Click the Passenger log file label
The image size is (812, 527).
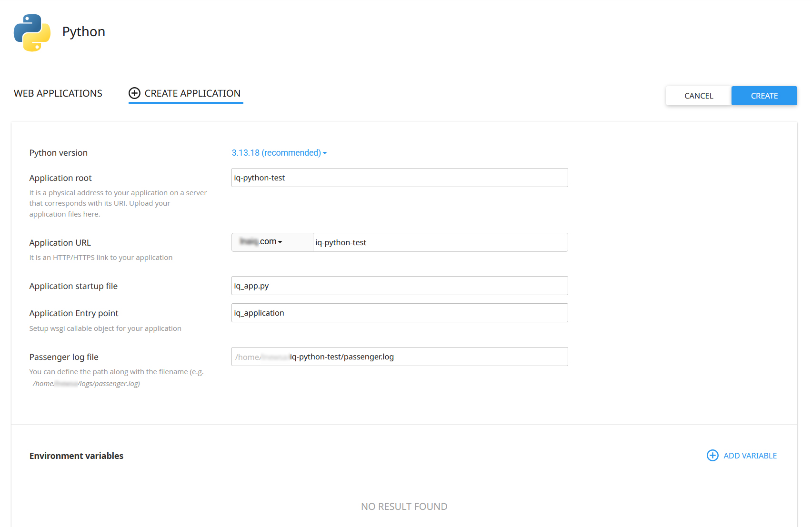pos(64,357)
